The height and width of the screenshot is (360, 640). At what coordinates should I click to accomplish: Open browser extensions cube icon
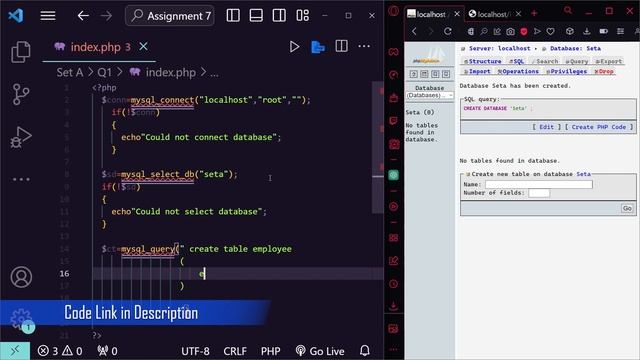570,31
